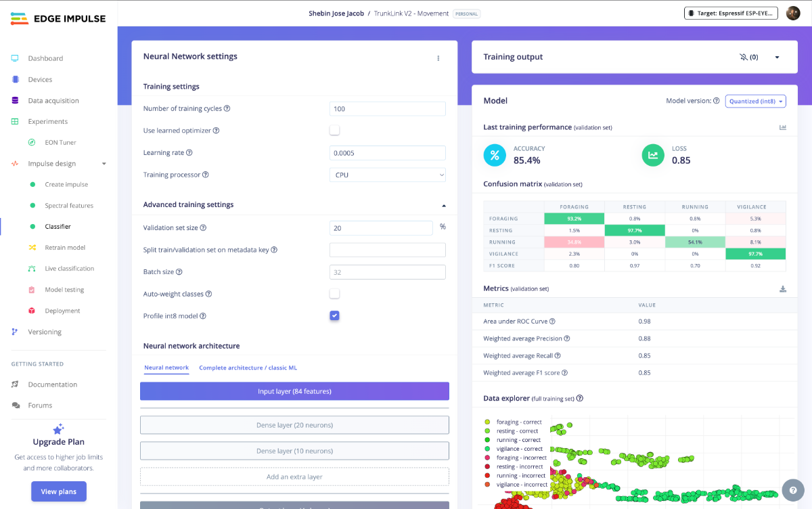The width and height of the screenshot is (812, 509).
Task: Click the help icon beside Learning rate
Action: [189, 153]
